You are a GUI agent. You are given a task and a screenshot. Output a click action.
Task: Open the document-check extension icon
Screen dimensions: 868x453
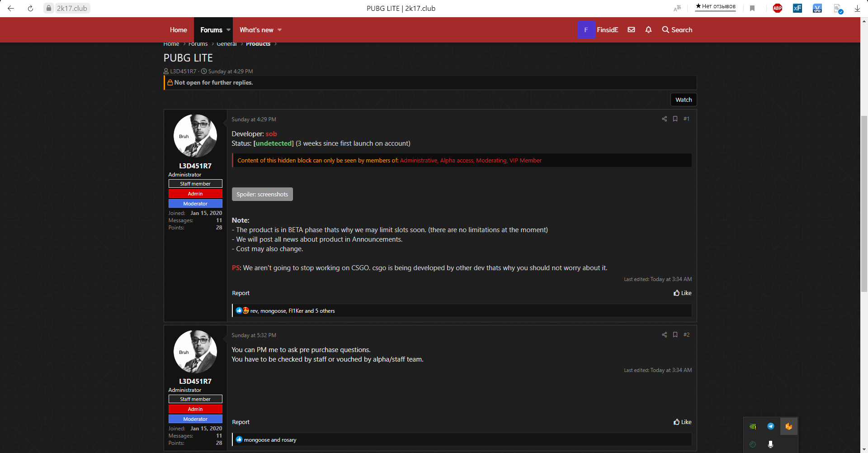pyautogui.click(x=838, y=8)
